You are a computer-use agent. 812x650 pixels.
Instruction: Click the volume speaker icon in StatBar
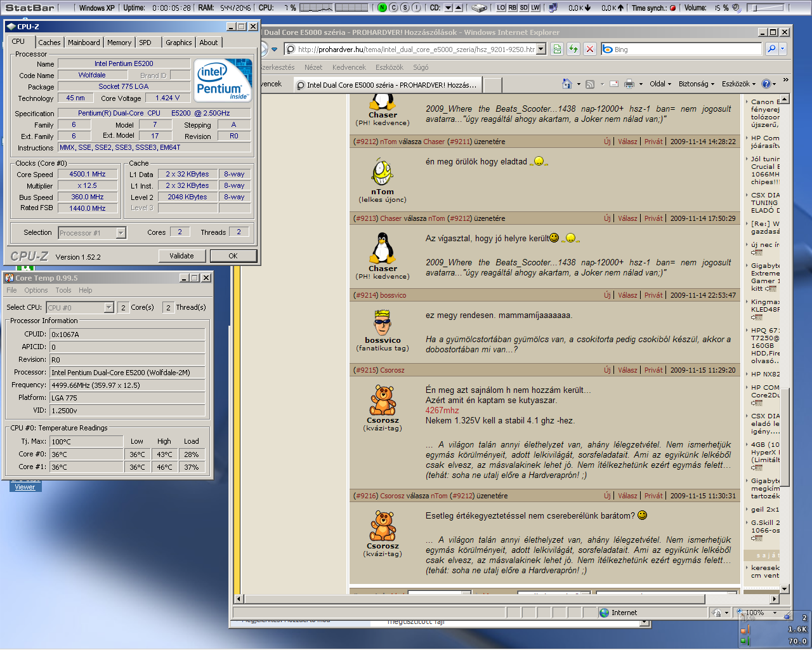[737, 8]
